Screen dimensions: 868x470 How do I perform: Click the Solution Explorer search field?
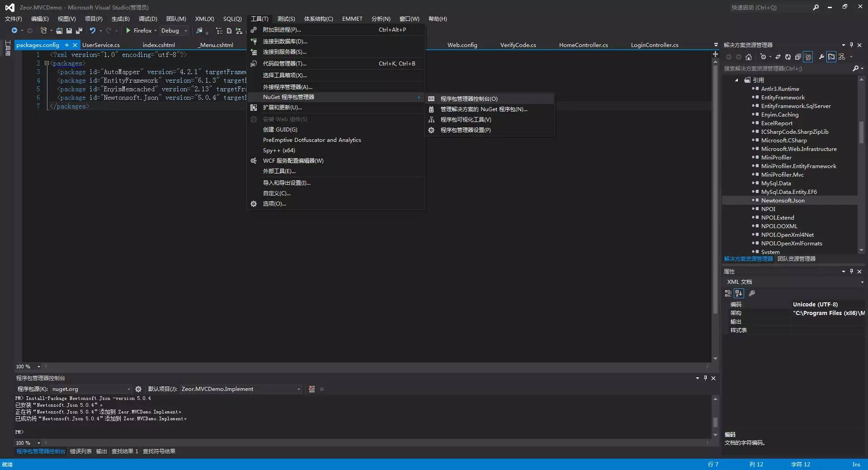tap(787, 68)
